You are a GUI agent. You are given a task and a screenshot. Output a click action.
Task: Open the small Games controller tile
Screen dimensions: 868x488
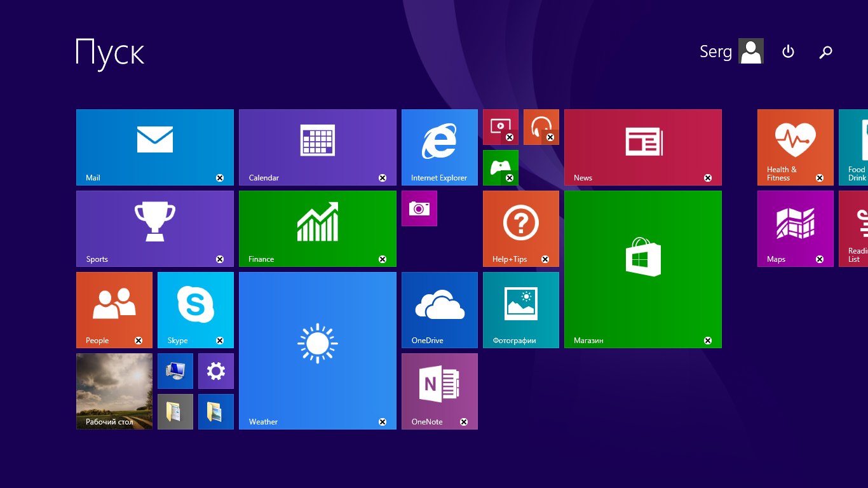501,168
